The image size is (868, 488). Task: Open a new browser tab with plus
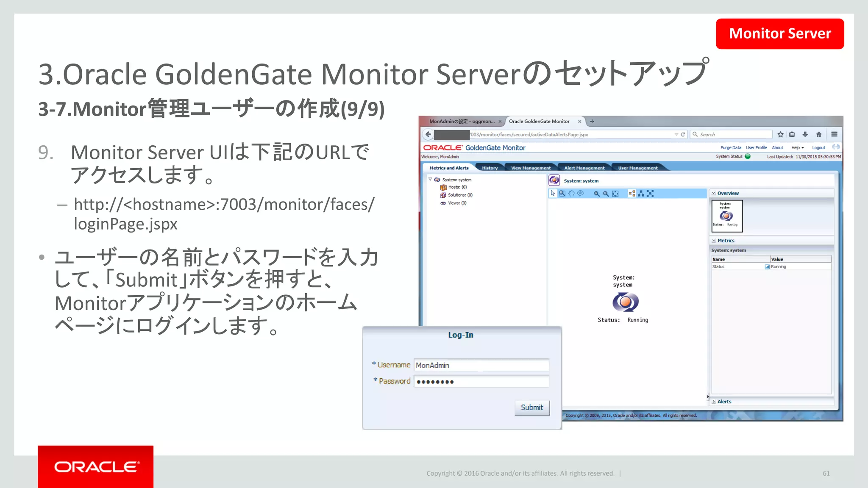click(592, 121)
